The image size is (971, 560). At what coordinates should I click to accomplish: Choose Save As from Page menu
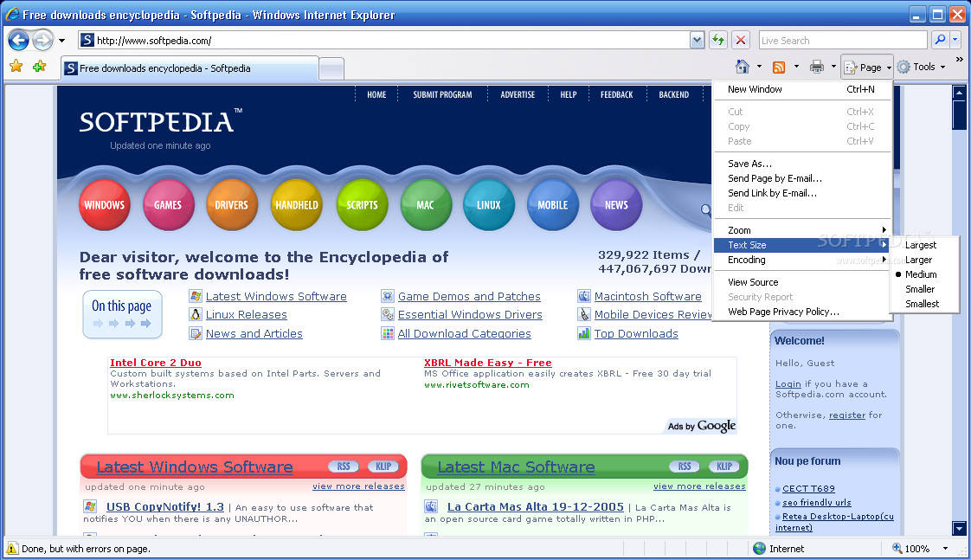(x=802, y=164)
